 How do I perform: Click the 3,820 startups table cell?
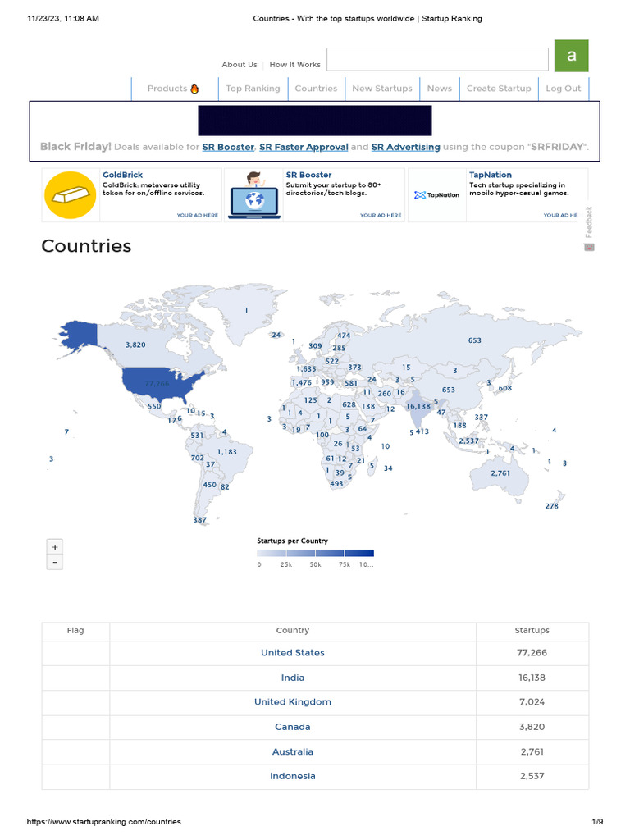(532, 727)
